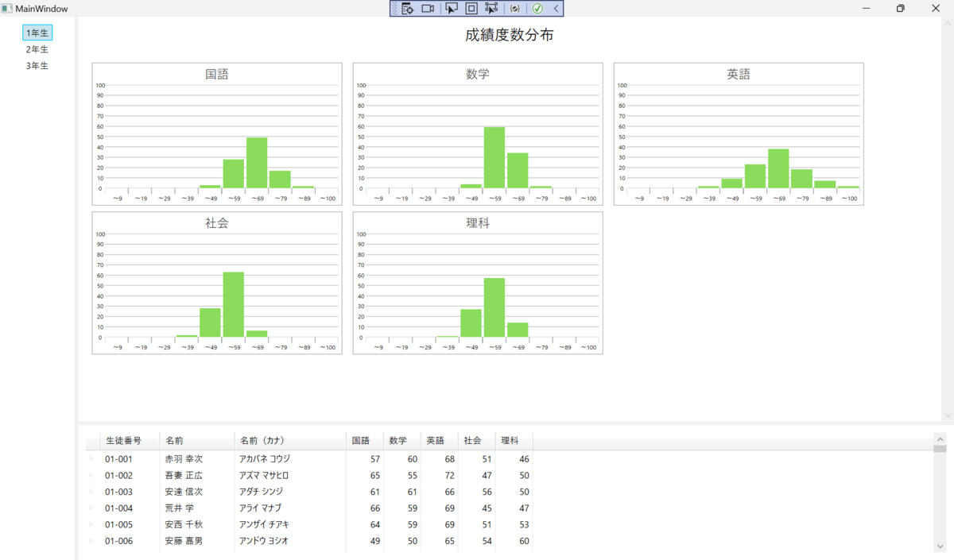Click the toolbar drag grip handle
954x560 pixels.
395,8
